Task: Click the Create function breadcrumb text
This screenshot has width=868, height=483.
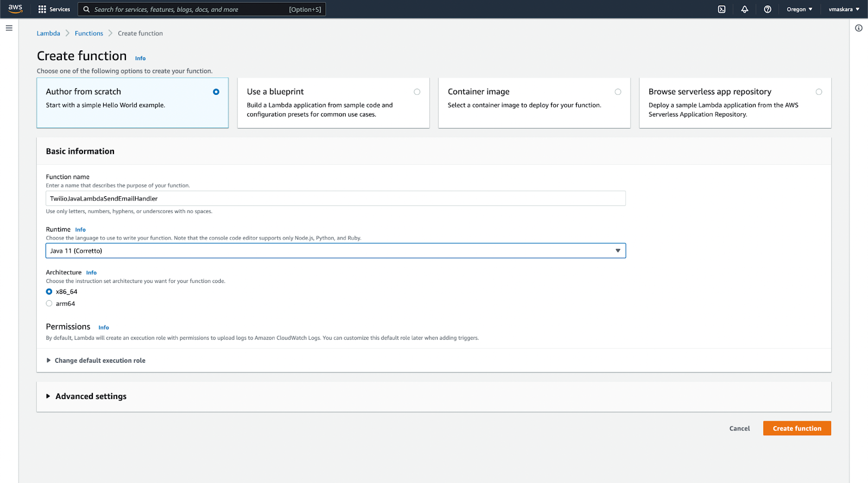Action: pos(140,33)
